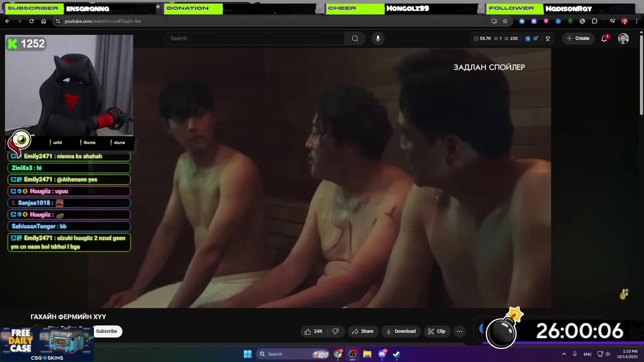Screen dimensions: 644x362
Task: Open the list icon next to vidIQ
Action: 536,38
